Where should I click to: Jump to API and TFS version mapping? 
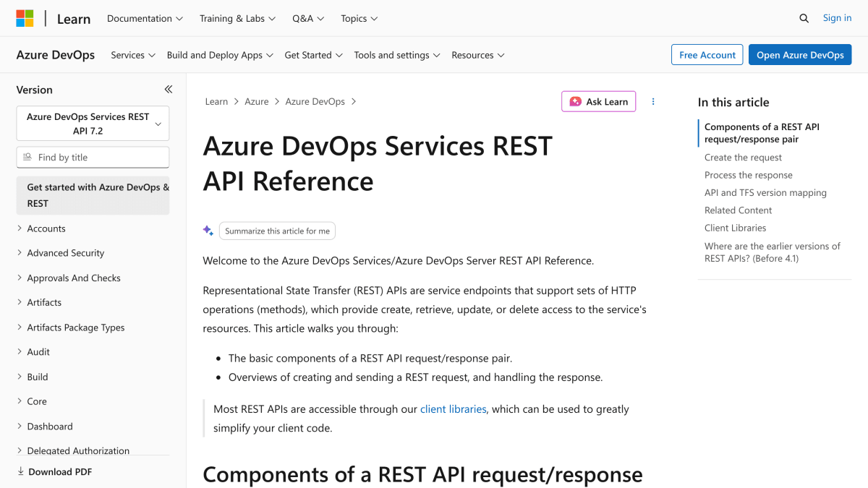coord(765,193)
